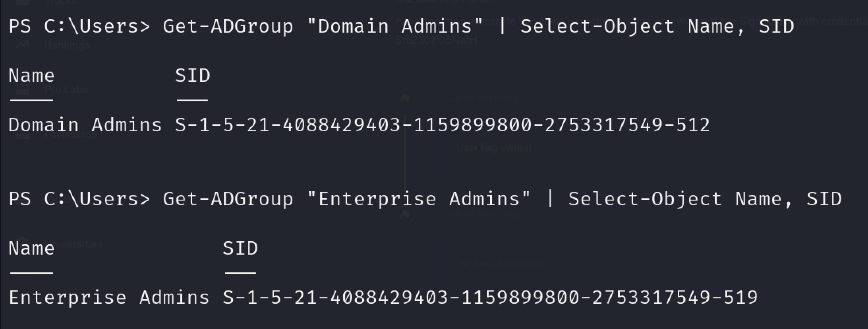Viewport: 868px width, 329px height.
Task: Click the quoted "Enterprise Admins" command argument
Action: pos(419,199)
